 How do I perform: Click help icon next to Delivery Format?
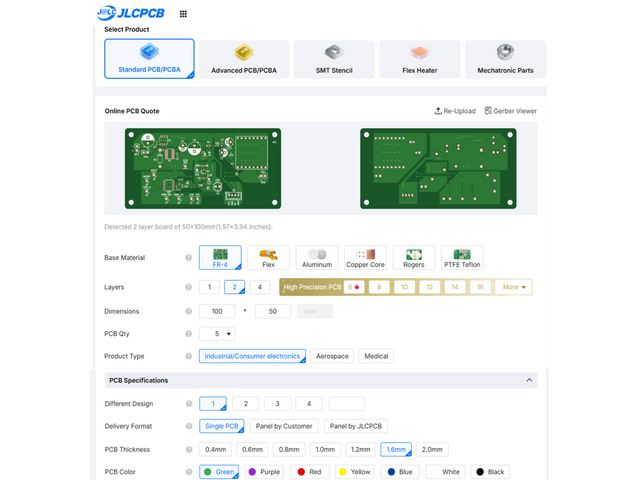[189, 426]
